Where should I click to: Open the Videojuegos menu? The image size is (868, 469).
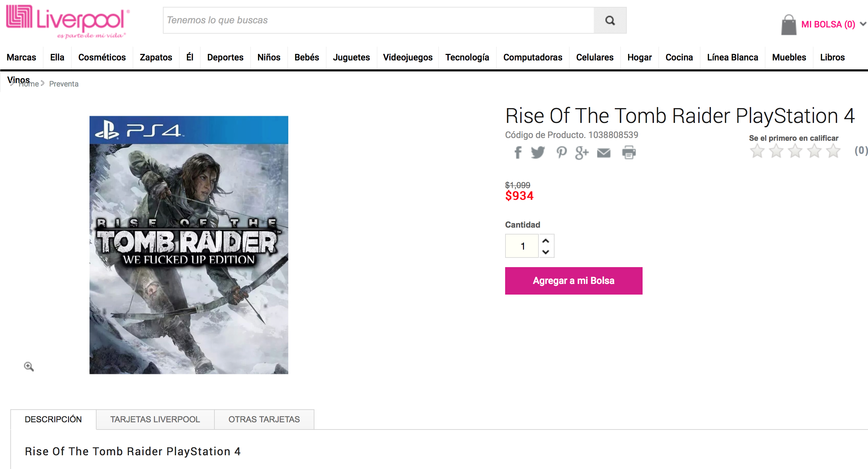coord(408,57)
